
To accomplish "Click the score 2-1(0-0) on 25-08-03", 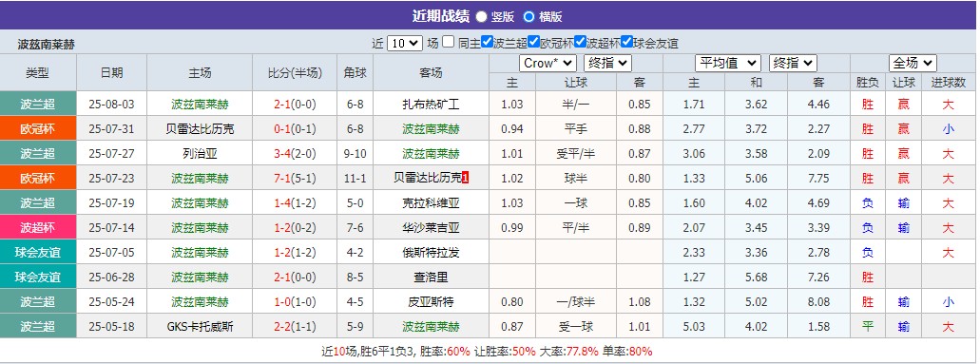I will pos(295,105).
